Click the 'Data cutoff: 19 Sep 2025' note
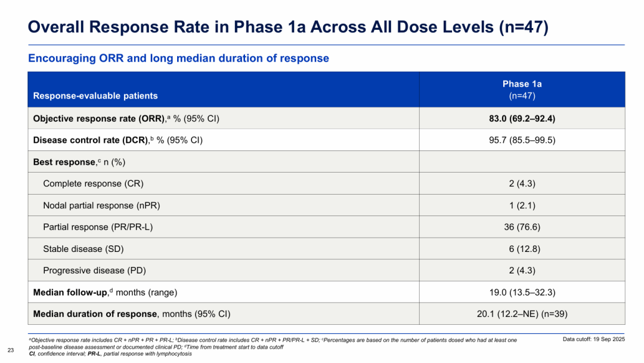Image resolution: width=644 pixels, height=363 pixels. 593,340
